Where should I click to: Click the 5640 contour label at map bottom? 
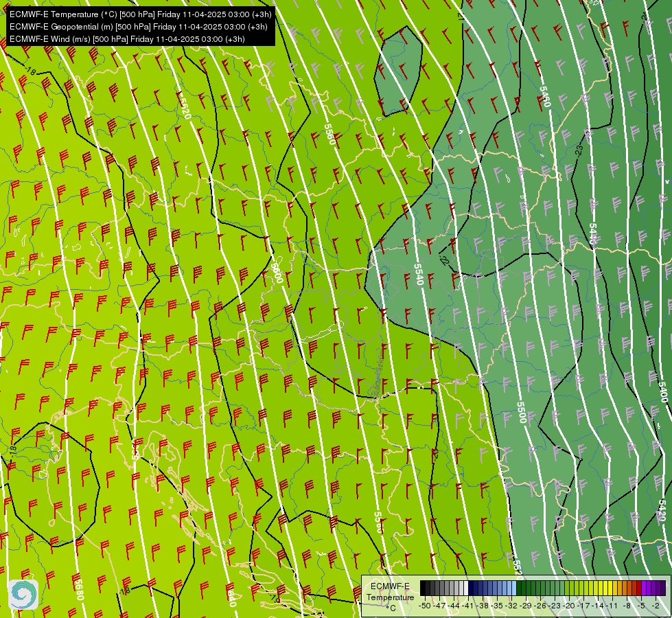click(x=231, y=595)
